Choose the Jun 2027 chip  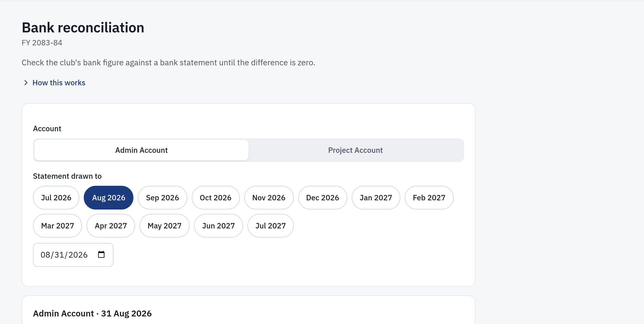click(219, 226)
